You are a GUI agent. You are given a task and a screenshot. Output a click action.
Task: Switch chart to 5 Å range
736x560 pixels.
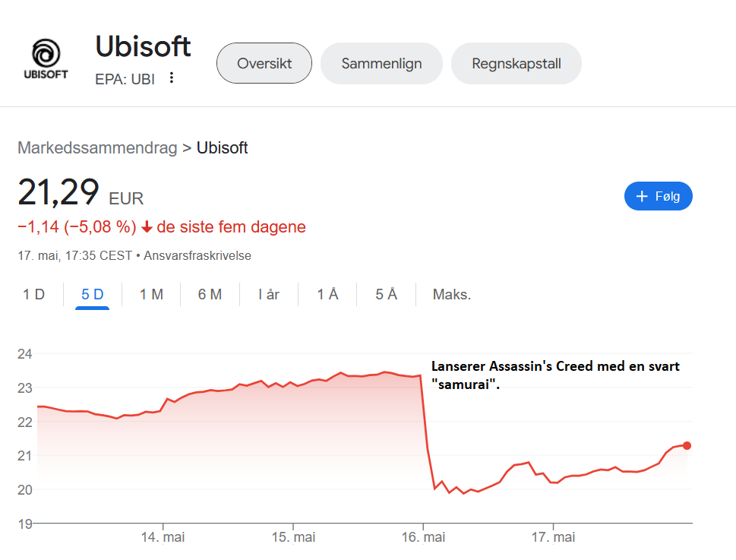coord(387,294)
